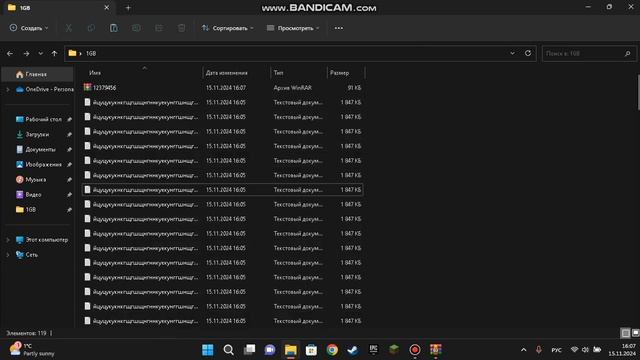
Task: Open recent locations dropdown arrow
Action: coord(40,53)
